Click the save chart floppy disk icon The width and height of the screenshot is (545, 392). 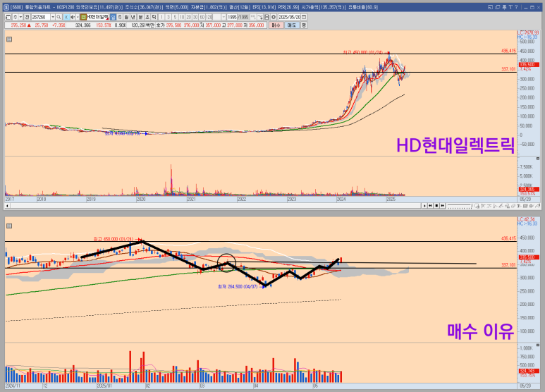[267, 17]
